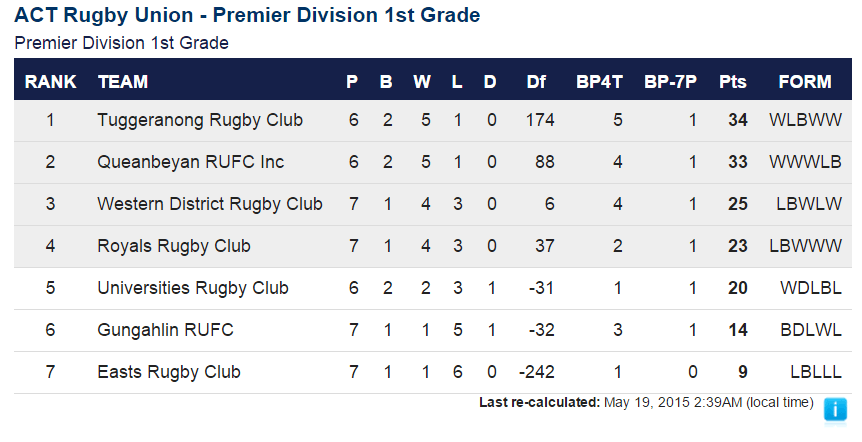Select Queanbeyan RUFC Inc team name
Image resolution: width=862 pixels, height=442 pixels.
tap(190, 162)
